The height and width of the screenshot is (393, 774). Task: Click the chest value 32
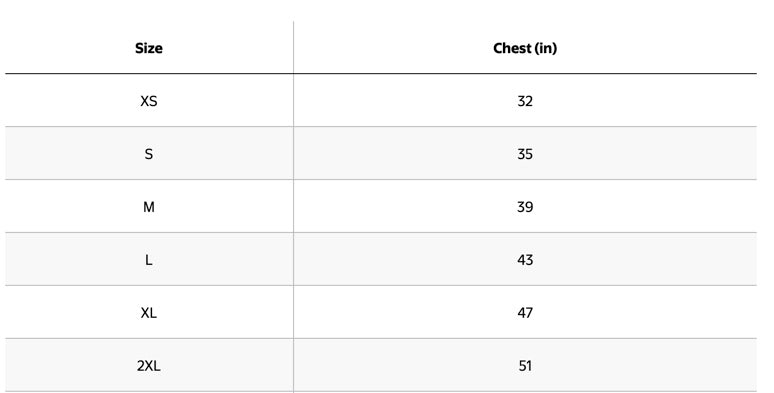point(525,101)
